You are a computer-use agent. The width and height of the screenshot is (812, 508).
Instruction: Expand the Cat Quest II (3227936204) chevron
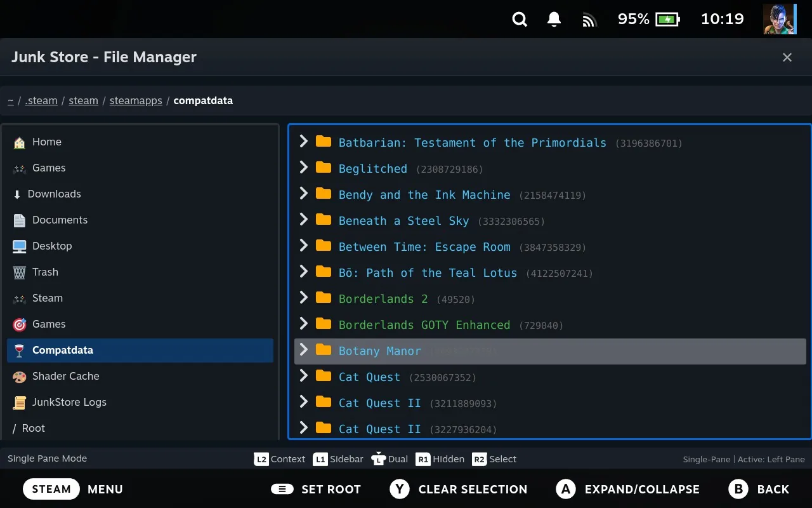(x=303, y=428)
